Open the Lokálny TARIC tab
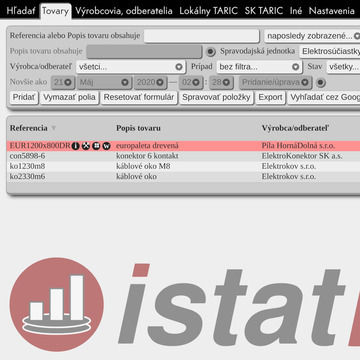The width and height of the screenshot is (360, 360). (x=209, y=11)
